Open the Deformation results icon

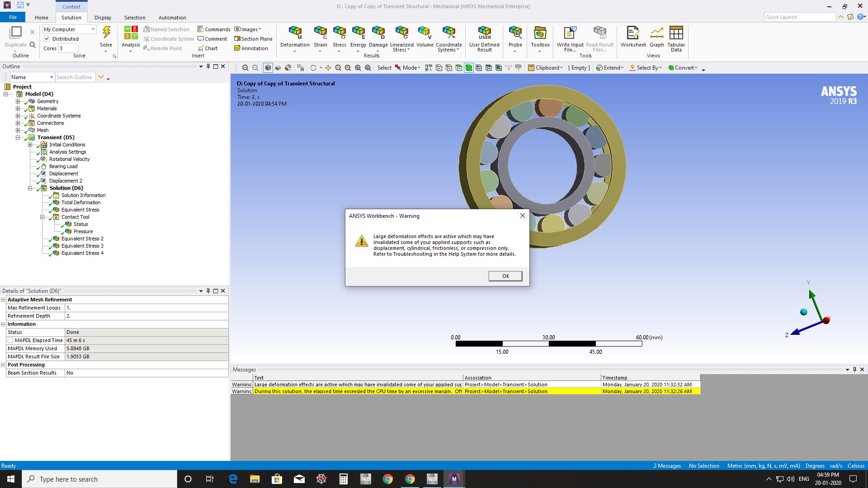pos(295,33)
